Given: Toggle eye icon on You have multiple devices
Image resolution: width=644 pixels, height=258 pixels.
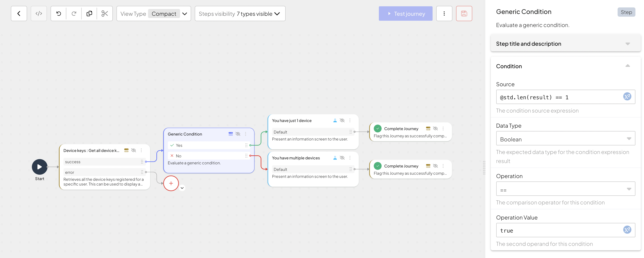Looking at the screenshot, I should click(342, 158).
